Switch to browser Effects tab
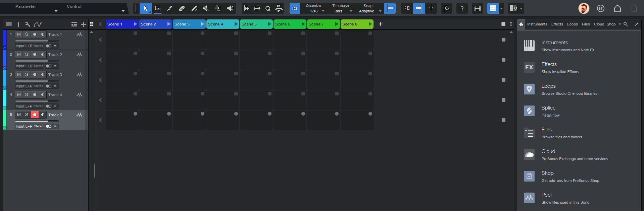 (557, 24)
